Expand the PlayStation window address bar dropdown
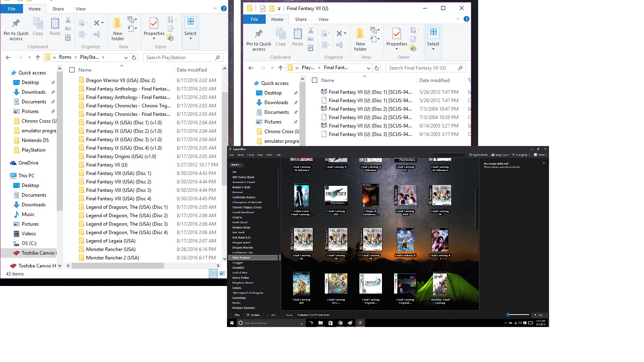 pyautogui.click(x=126, y=58)
